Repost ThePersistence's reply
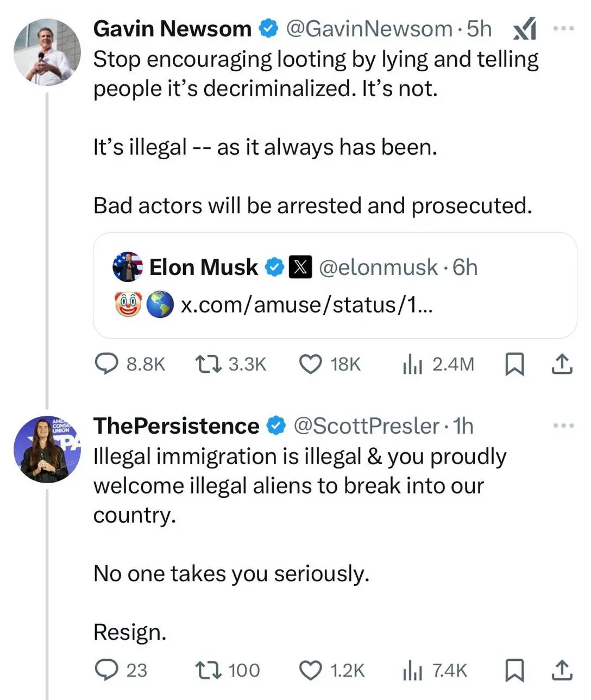Image resolution: width=591 pixels, height=700 pixels. point(208,670)
